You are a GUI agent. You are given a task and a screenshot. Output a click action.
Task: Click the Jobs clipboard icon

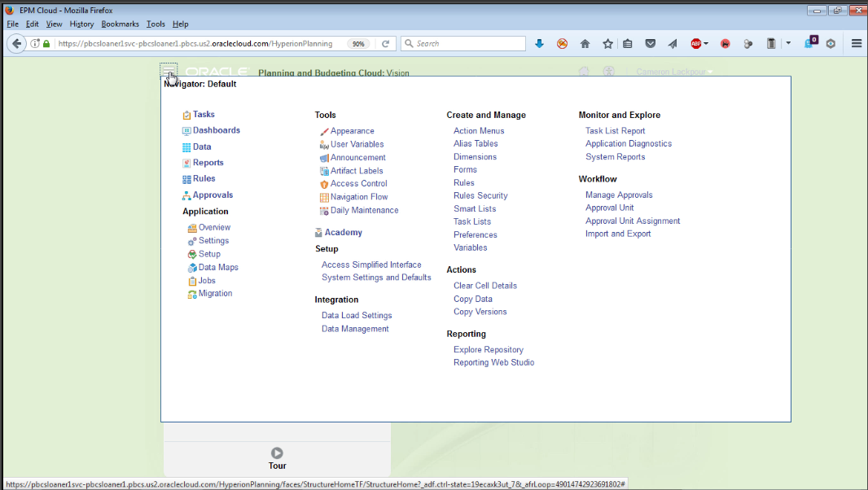coord(192,282)
